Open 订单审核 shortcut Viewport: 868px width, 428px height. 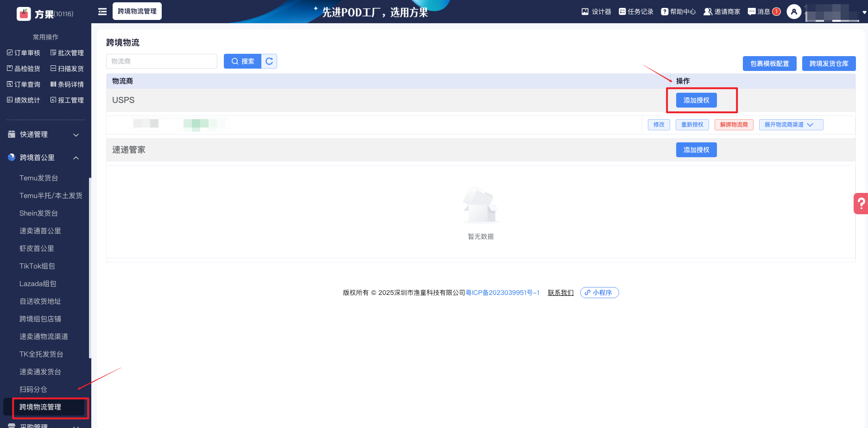[x=24, y=53]
